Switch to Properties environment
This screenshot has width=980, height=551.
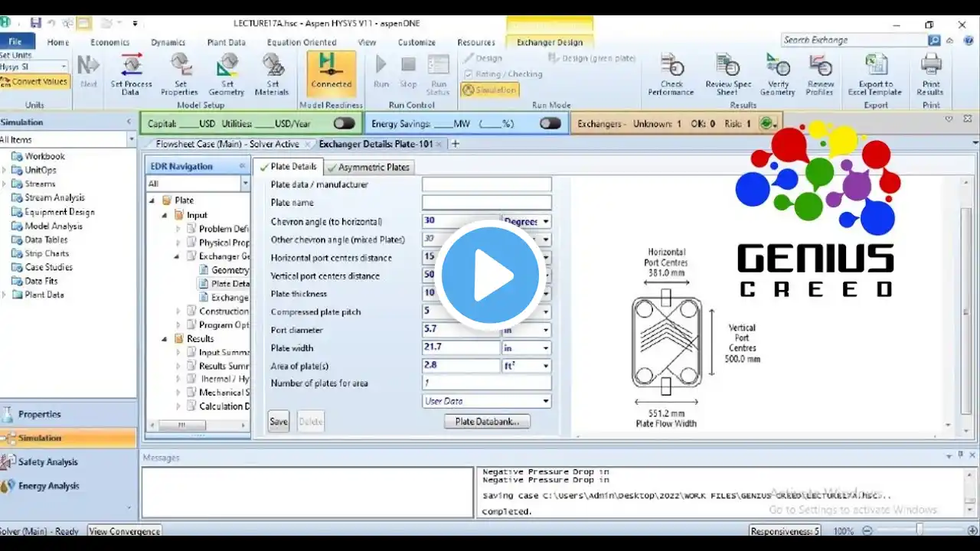pyautogui.click(x=39, y=414)
